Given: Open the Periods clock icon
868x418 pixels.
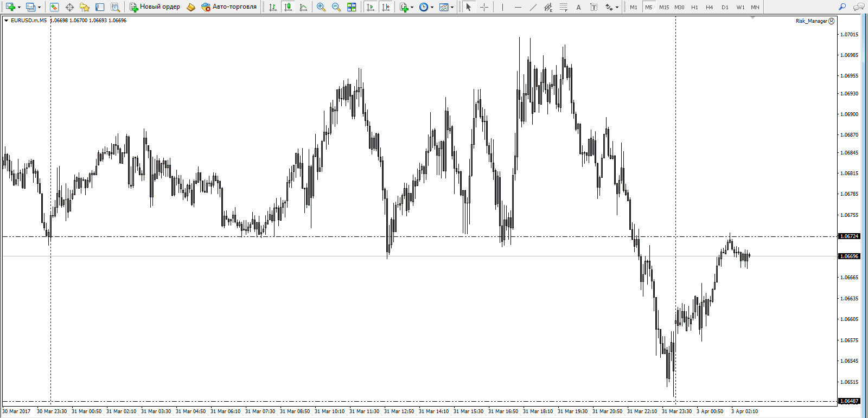Looking at the screenshot, I should (x=424, y=7).
